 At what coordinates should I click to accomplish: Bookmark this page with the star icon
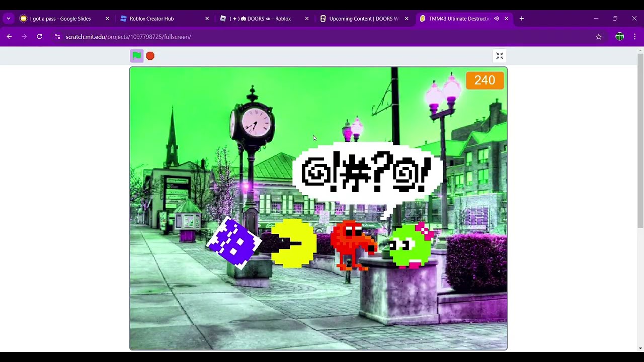[599, 37]
